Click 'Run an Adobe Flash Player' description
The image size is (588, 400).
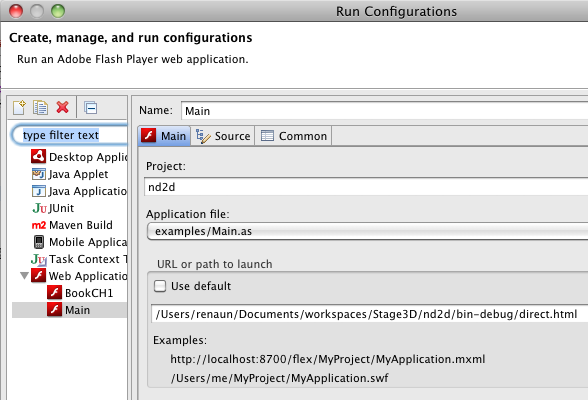[x=133, y=59]
